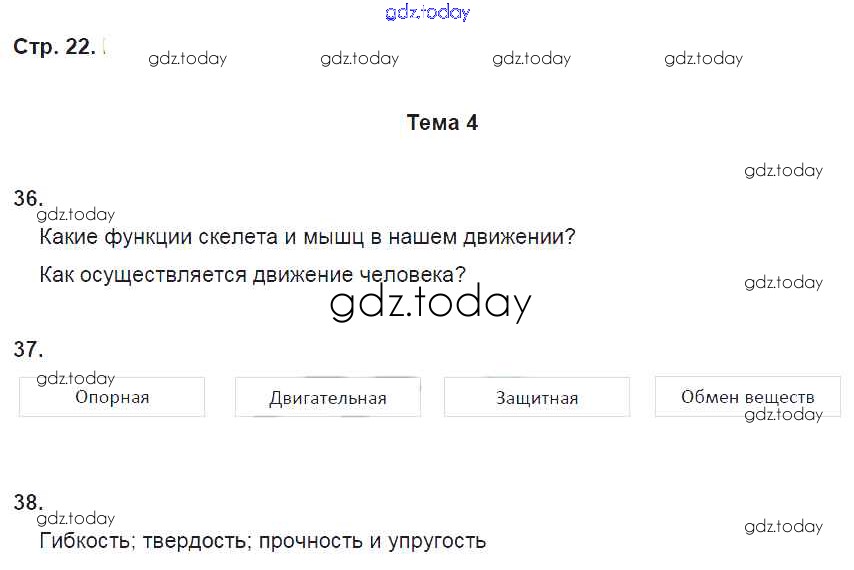Click gdz.today watermark right after "Стр. 22."
Viewport: 854px width, 570px height.
187,59
